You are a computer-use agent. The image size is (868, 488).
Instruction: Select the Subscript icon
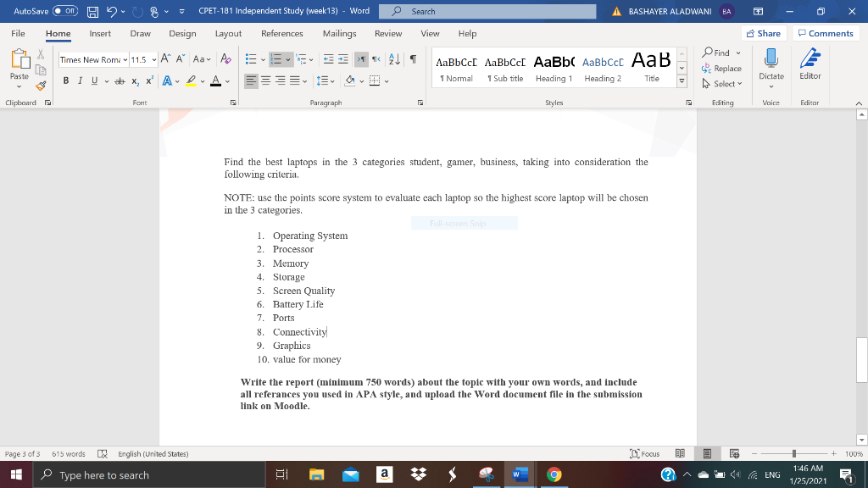point(135,80)
